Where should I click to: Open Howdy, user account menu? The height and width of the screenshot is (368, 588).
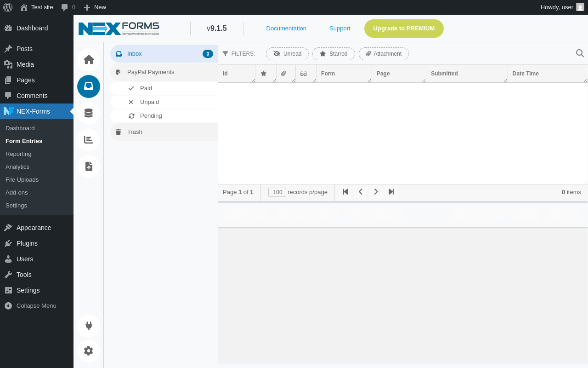coord(562,7)
